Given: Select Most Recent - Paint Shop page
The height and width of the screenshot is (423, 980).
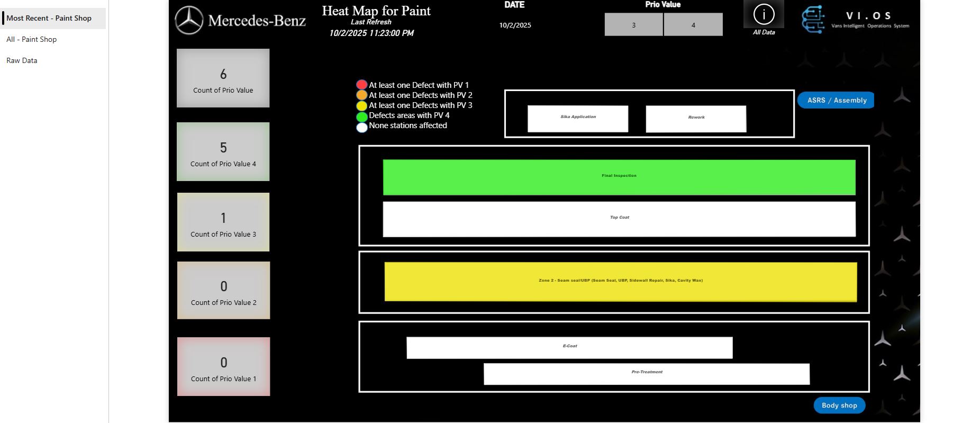Looking at the screenshot, I should (x=49, y=18).
